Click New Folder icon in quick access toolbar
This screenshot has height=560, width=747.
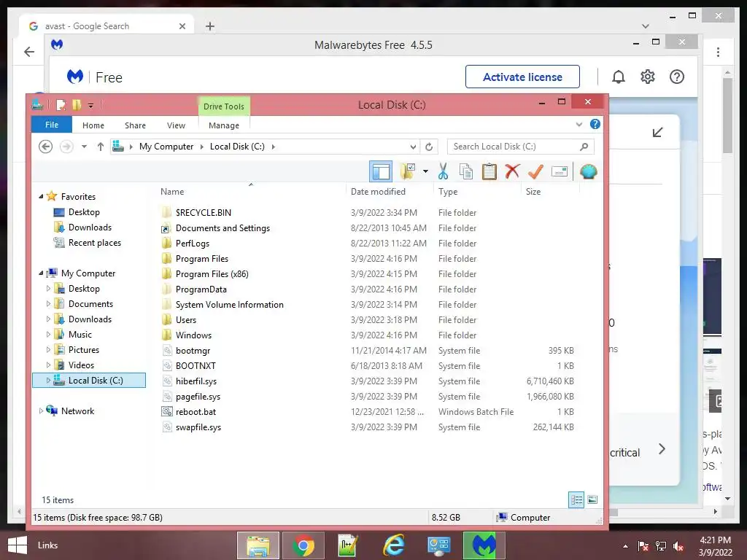click(76, 104)
